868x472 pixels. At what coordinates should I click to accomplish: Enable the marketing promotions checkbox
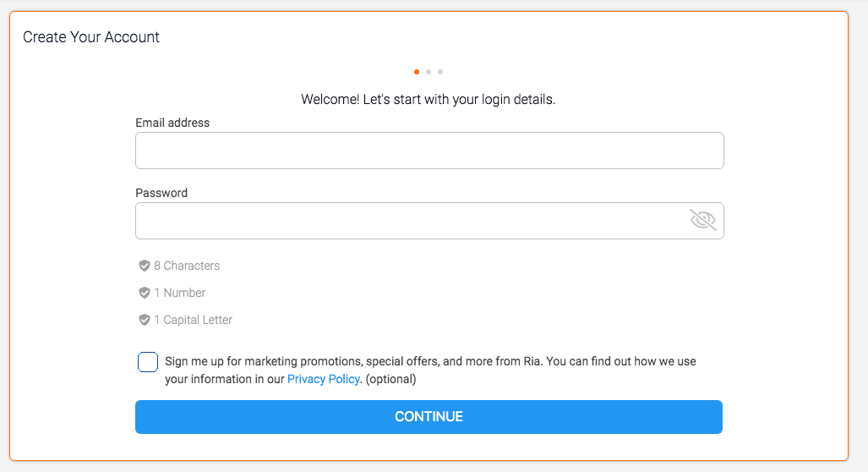[148, 362]
